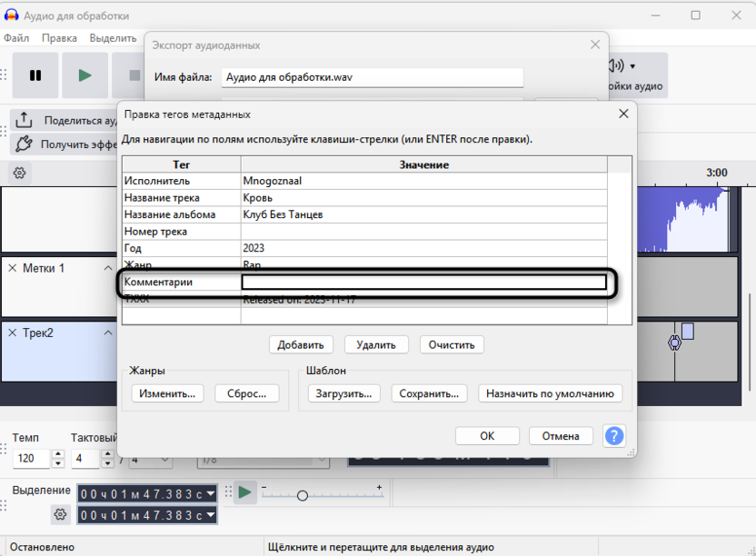This screenshot has width=756, height=556.
Task: Click the gear icon under the toolbar
Action: click(x=20, y=171)
